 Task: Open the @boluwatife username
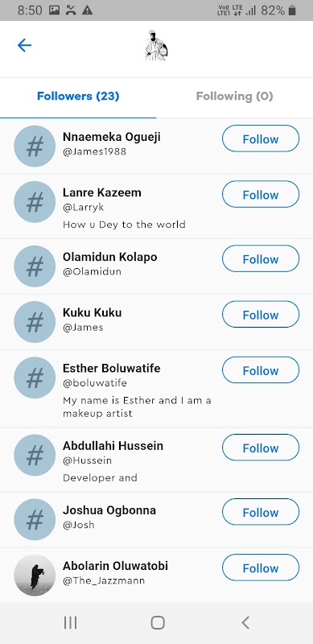[95, 383]
